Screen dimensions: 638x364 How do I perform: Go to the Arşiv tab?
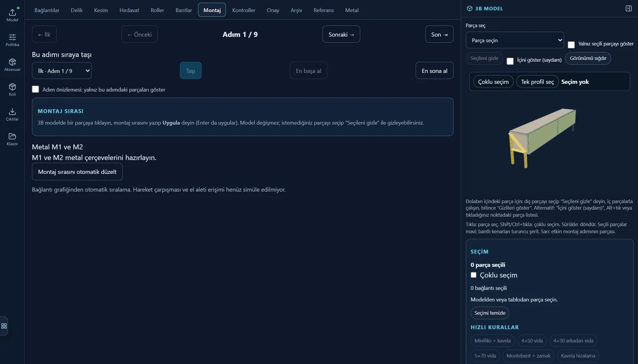[x=296, y=10]
